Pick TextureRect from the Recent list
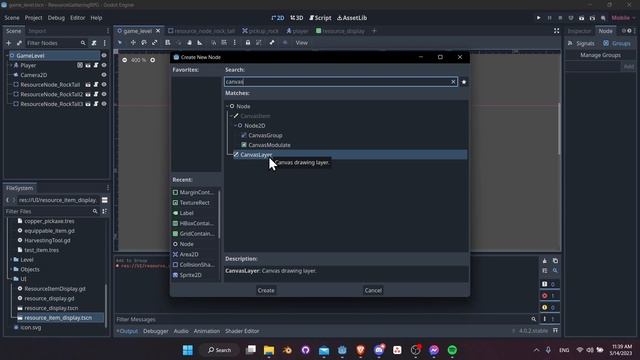640x360 pixels. tap(195, 203)
